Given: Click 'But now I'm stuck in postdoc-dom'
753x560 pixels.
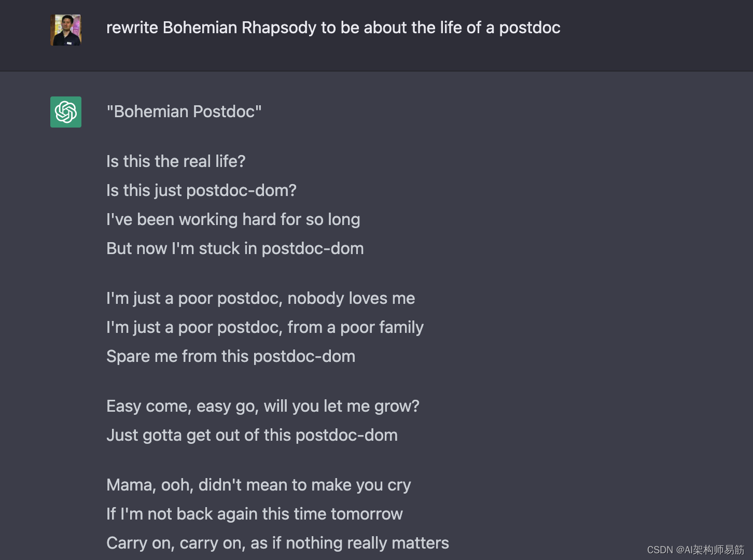Looking at the screenshot, I should coord(235,248).
